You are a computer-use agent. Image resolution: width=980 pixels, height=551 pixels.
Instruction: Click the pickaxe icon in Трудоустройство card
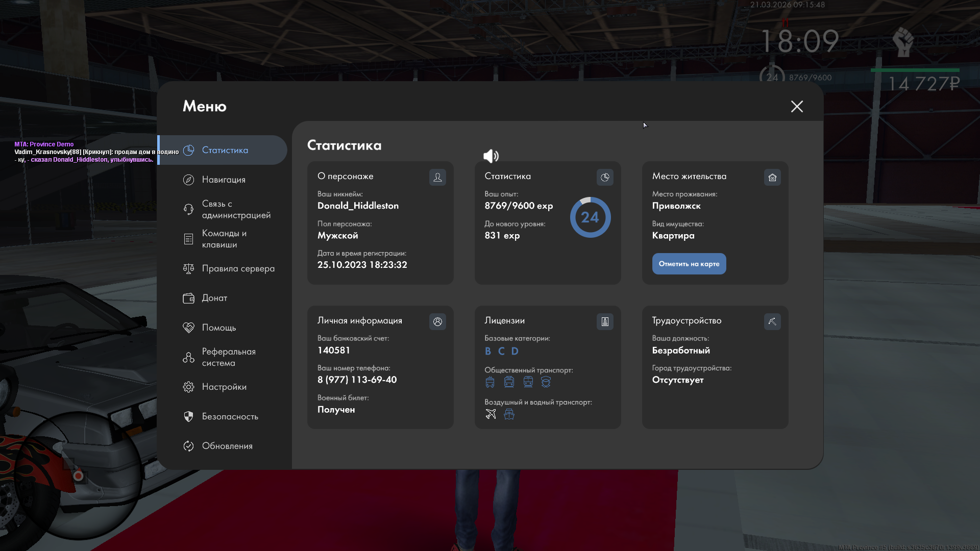pyautogui.click(x=772, y=321)
